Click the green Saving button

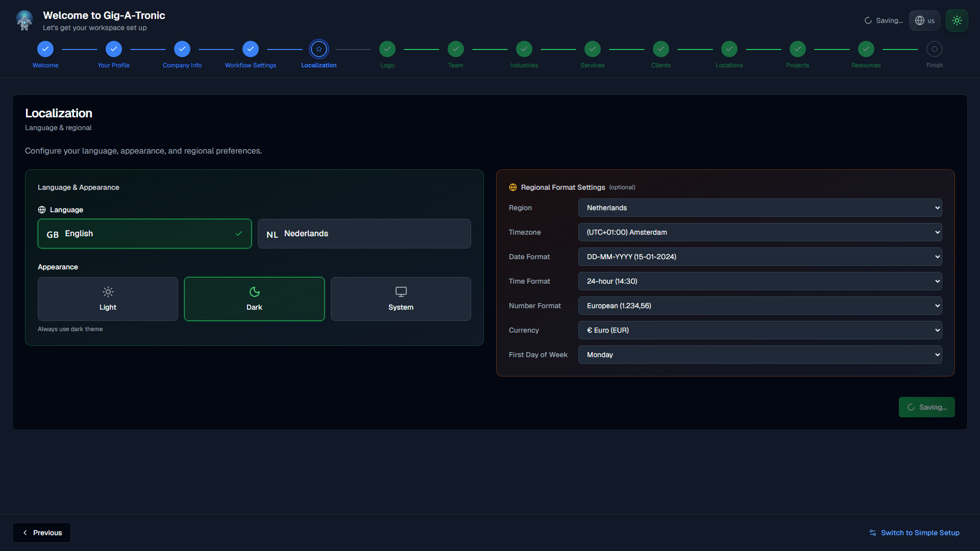point(926,407)
